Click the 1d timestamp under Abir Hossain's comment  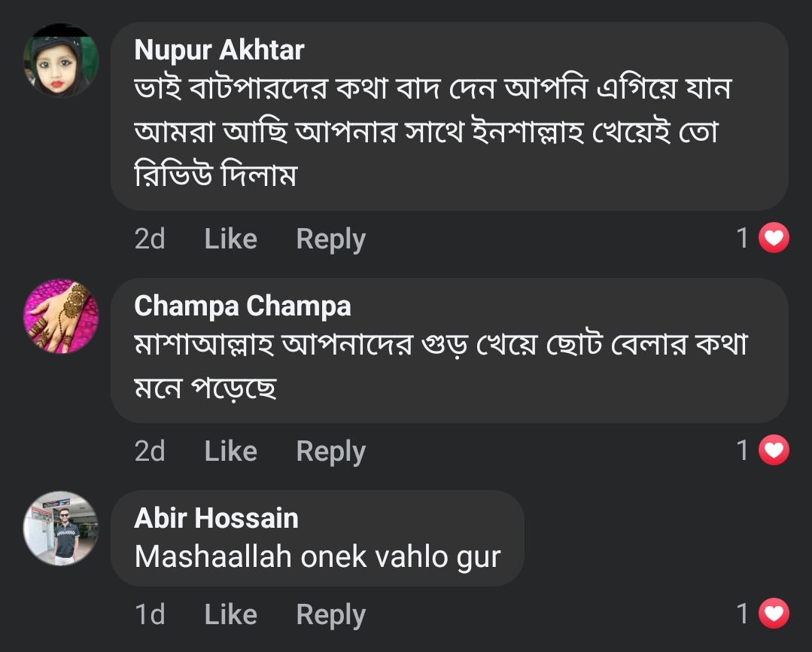point(150,614)
